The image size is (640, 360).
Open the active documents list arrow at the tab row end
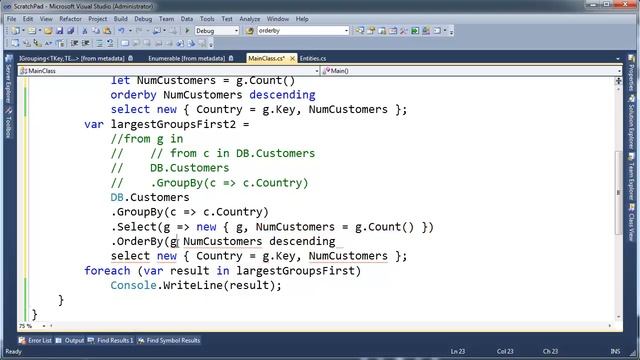618,59
